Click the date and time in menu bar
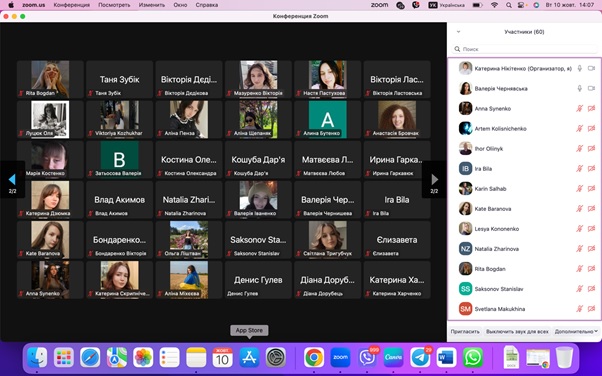This screenshot has height=376, width=602. [570, 5]
